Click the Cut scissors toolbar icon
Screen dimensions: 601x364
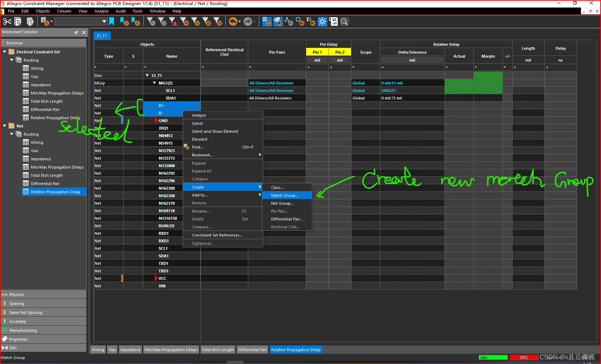tap(7, 22)
